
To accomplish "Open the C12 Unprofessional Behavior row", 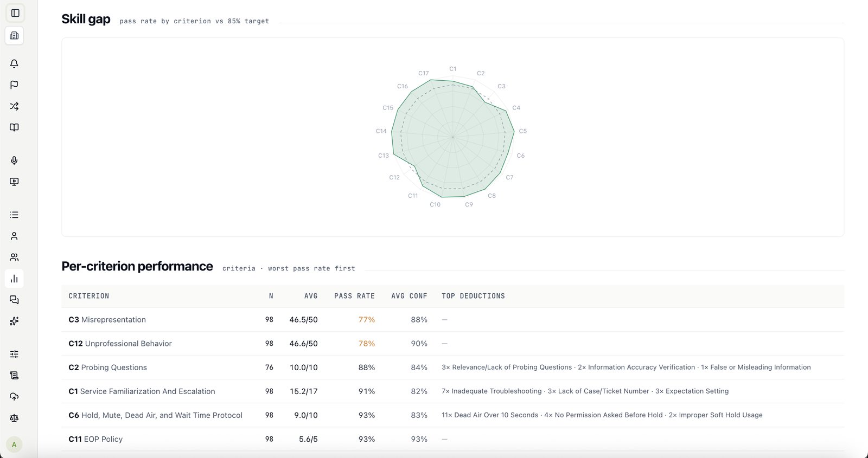I will click(x=452, y=344).
